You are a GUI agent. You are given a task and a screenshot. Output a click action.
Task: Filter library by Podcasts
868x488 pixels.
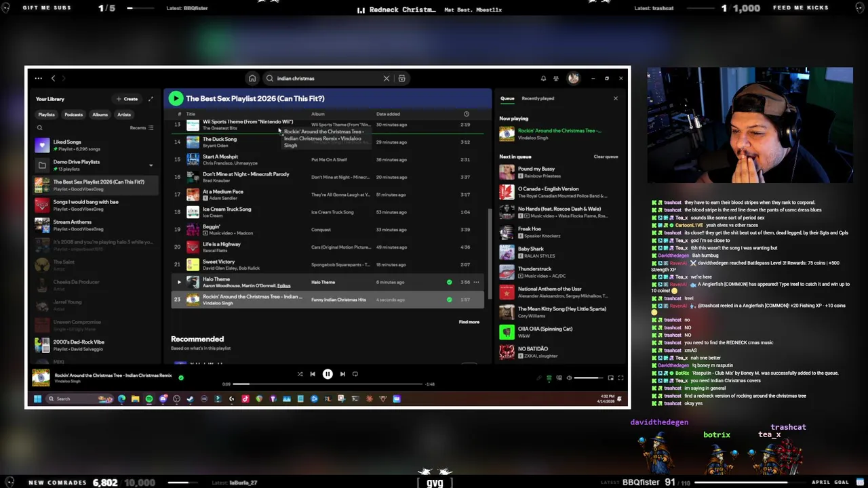[x=73, y=115]
